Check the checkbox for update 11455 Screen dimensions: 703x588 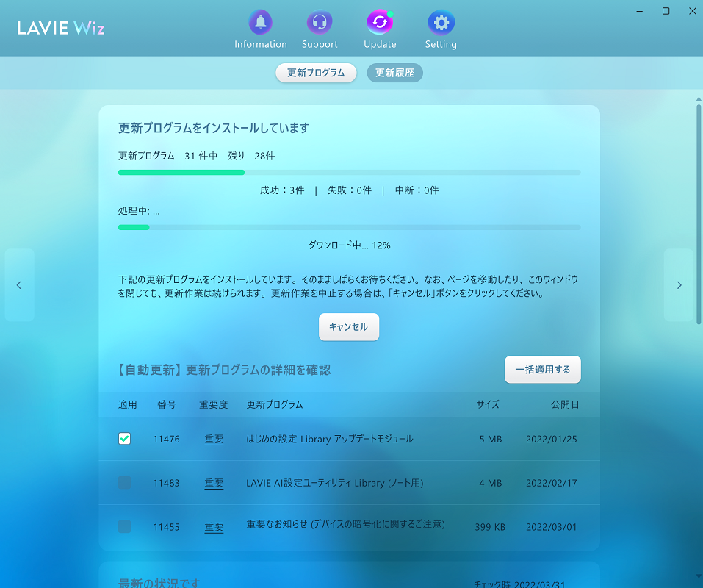point(125,526)
